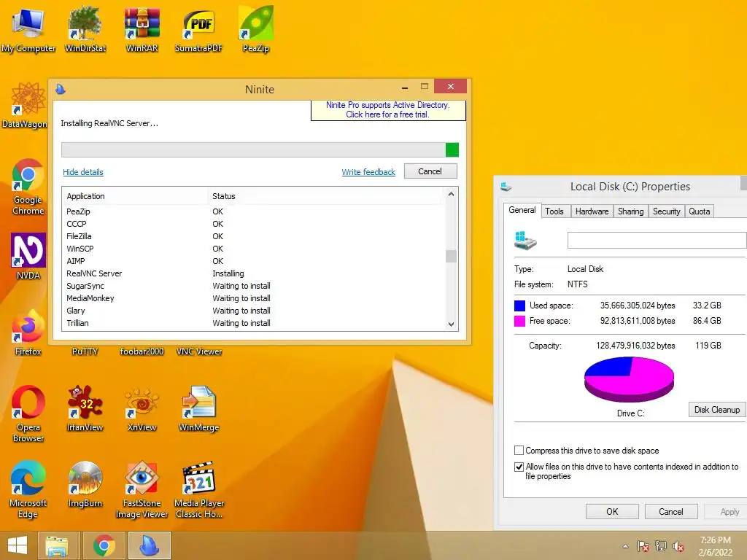Open the network tray icon
Viewport: 747px width, 560px height.
661,546
